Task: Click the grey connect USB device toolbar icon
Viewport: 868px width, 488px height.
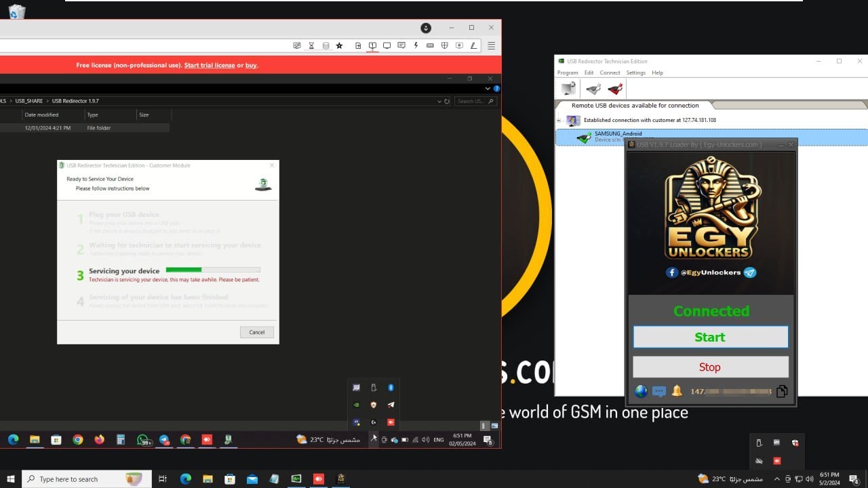Action: (x=593, y=89)
